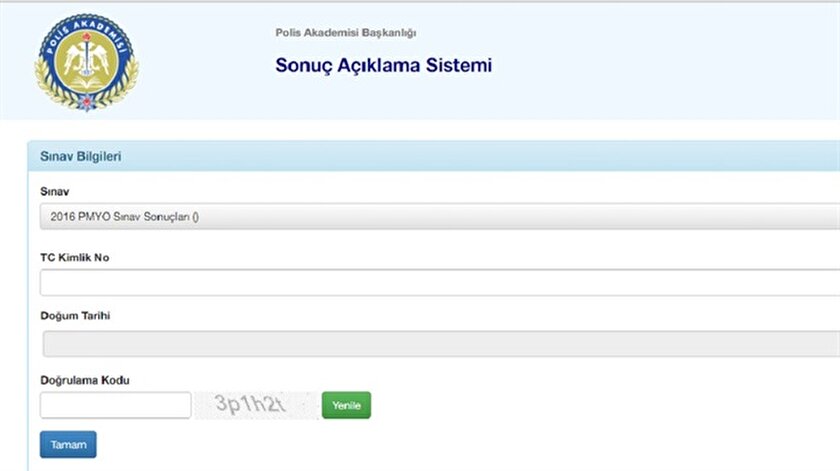
Task: Click the red star at the logo's bottom
Action: 86,102
